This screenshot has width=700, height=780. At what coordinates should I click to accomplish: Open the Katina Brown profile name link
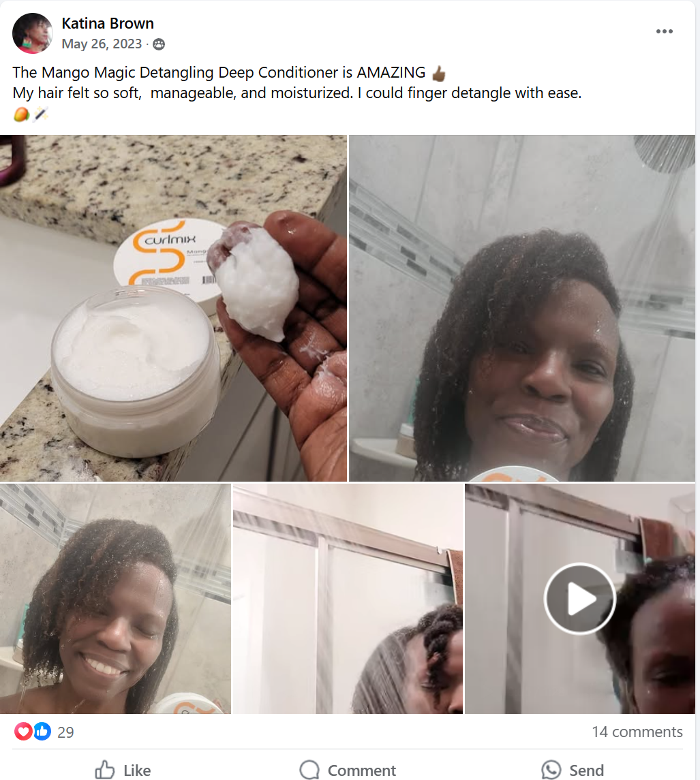coord(108,23)
